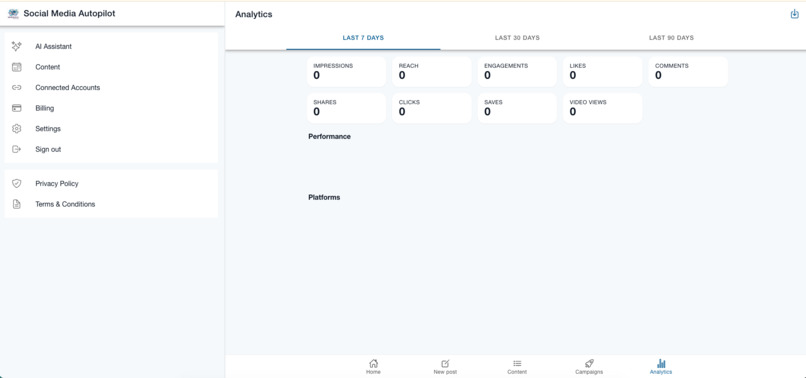Click the Analytics bar chart icon
This screenshot has height=378, width=806.
661,364
